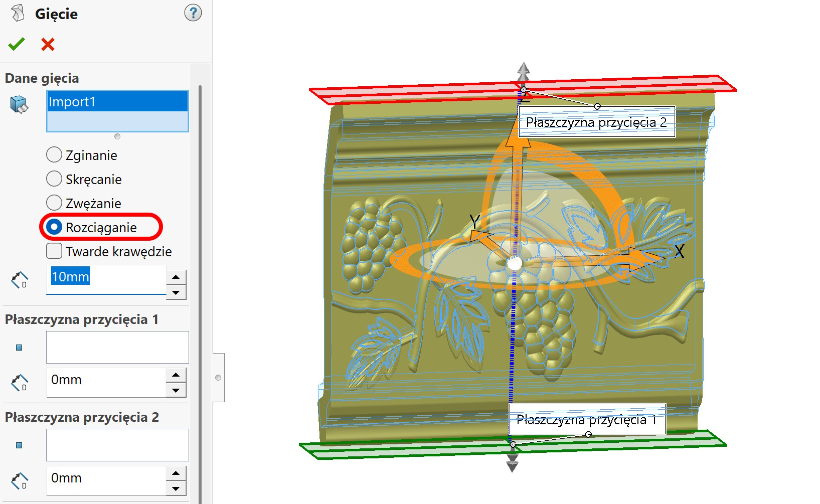
Task: Click the Płaszczyzna przycięcia 1 reference input box
Action: point(117,347)
